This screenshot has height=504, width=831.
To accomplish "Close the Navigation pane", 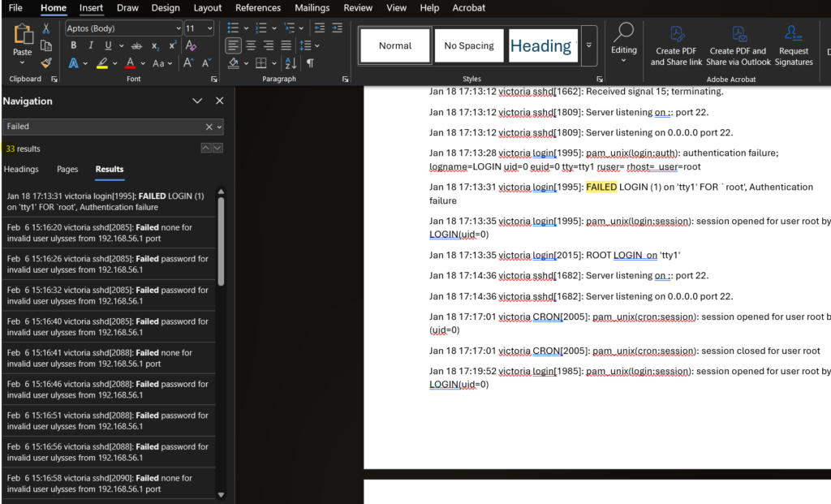I will (219, 101).
